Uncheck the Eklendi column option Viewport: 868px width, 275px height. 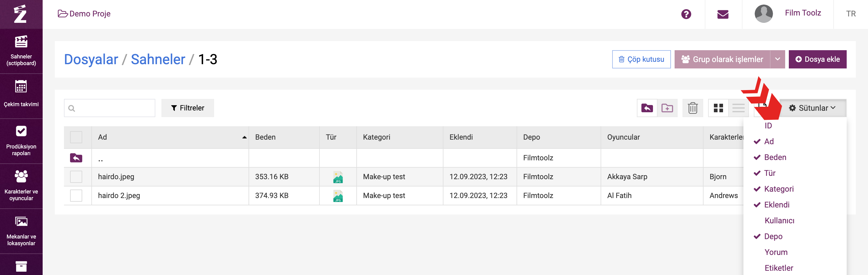(777, 205)
